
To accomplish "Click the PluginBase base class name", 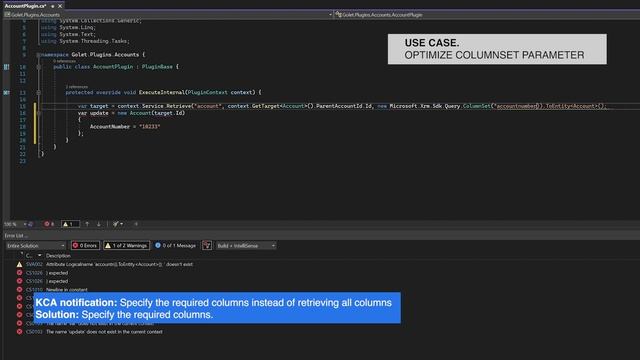I will click(157, 67).
